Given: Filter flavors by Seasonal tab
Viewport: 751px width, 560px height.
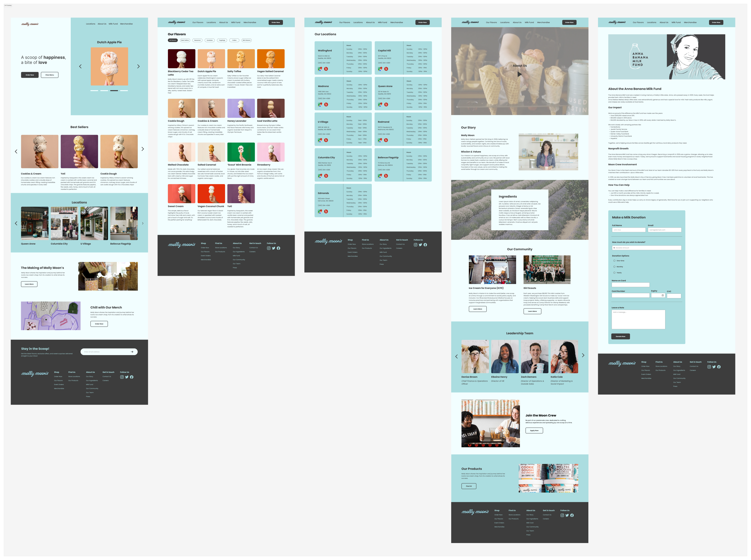Looking at the screenshot, I should [197, 40].
